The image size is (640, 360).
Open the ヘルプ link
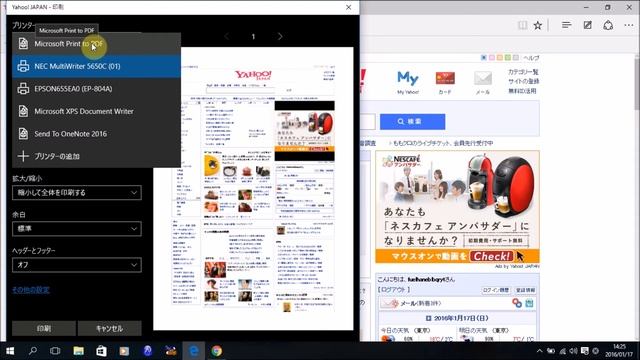coord(531,58)
